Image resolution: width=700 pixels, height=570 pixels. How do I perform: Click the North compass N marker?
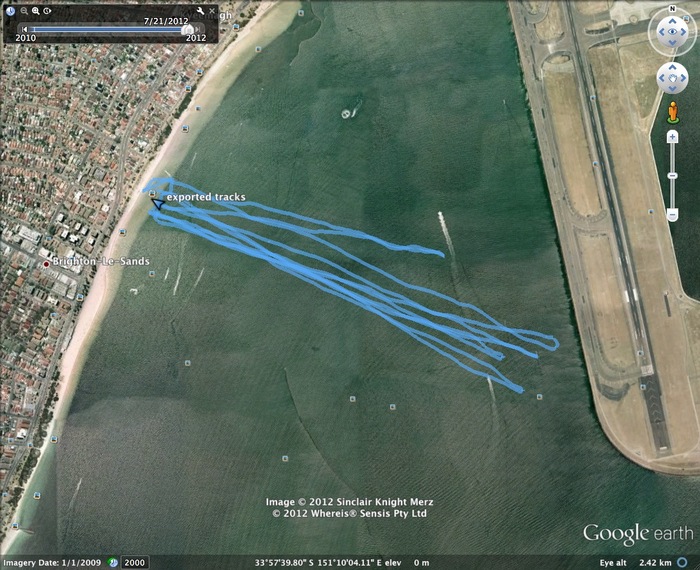click(672, 9)
